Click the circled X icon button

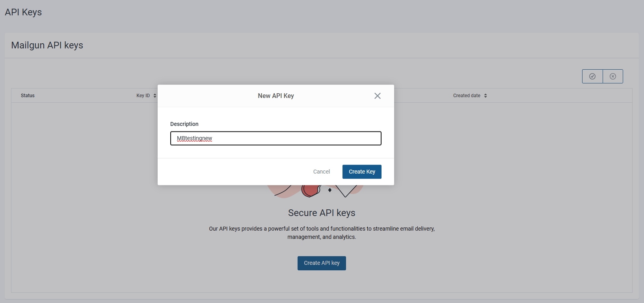point(612,76)
